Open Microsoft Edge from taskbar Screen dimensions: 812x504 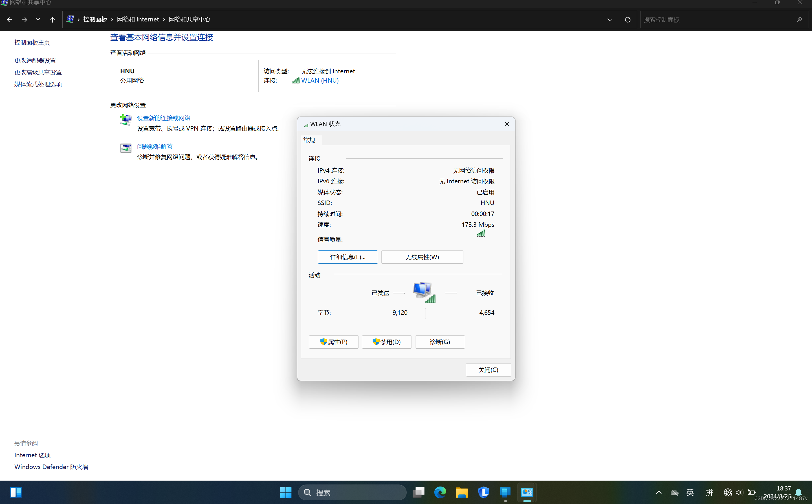(440, 492)
